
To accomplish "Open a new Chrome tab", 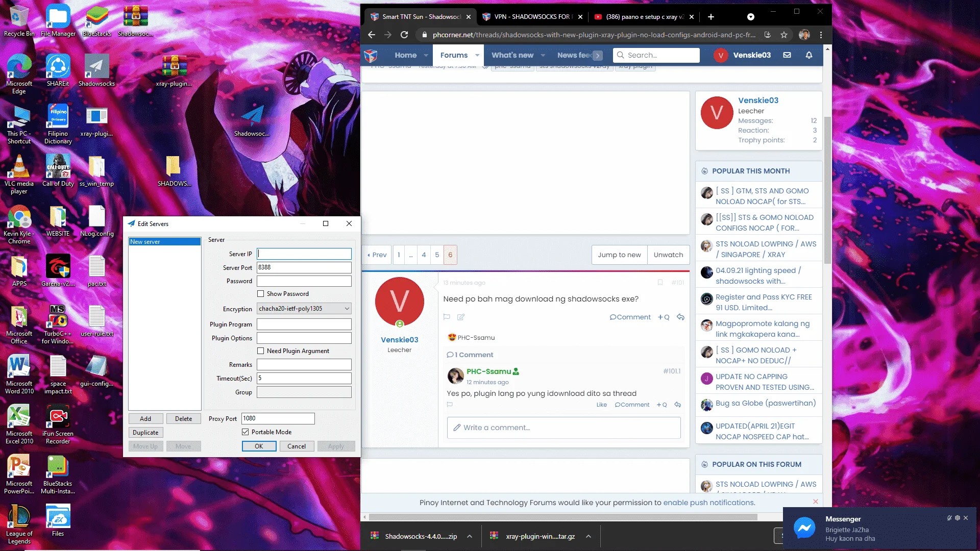I will (x=710, y=17).
